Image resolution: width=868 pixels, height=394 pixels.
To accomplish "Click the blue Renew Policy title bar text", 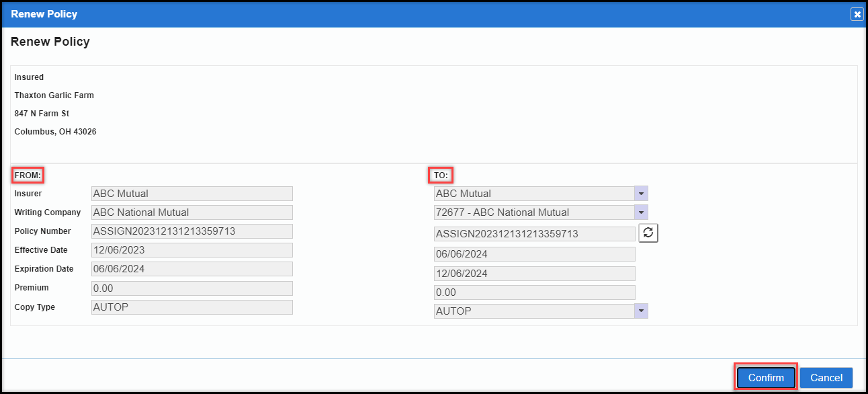I will tap(44, 14).
